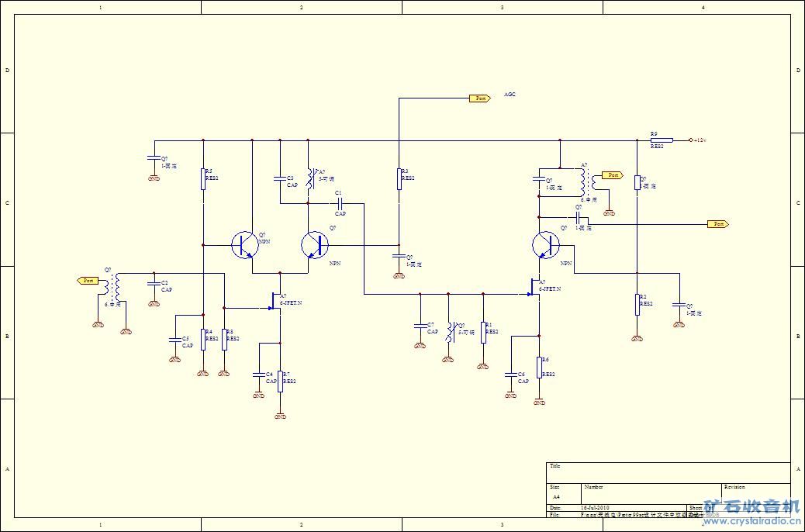
Task: Click the C7 CAP label text
Action: click(433, 328)
